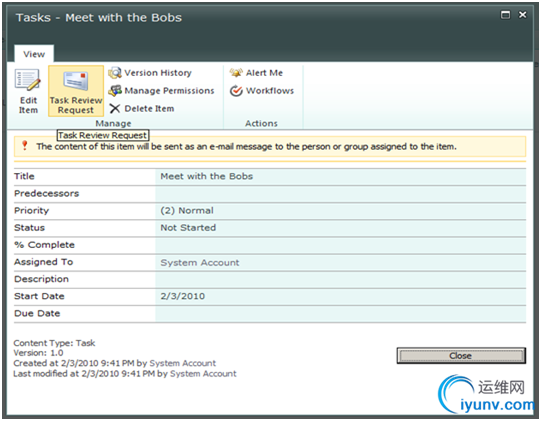Click the 'Assigned To' field label
The width and height of the screenshot is (541, 421).
43,262
